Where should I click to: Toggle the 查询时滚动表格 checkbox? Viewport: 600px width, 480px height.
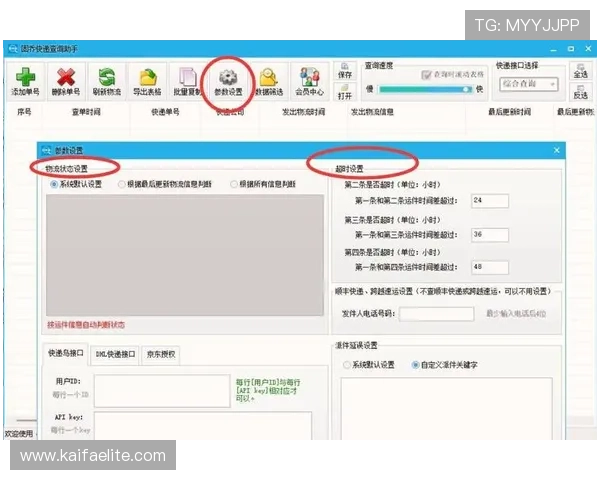click(426, 75)
